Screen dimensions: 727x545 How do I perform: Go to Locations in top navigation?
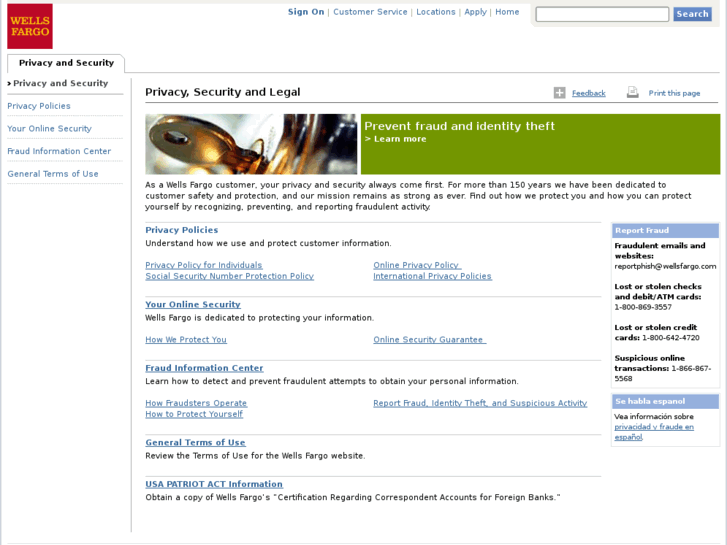point(436,12)
